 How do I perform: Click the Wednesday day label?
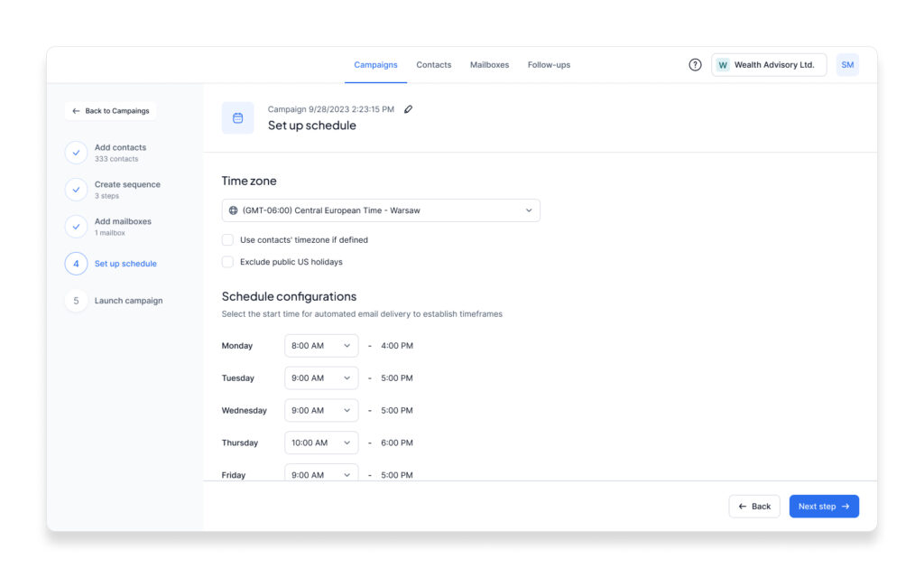pos(244,411)
